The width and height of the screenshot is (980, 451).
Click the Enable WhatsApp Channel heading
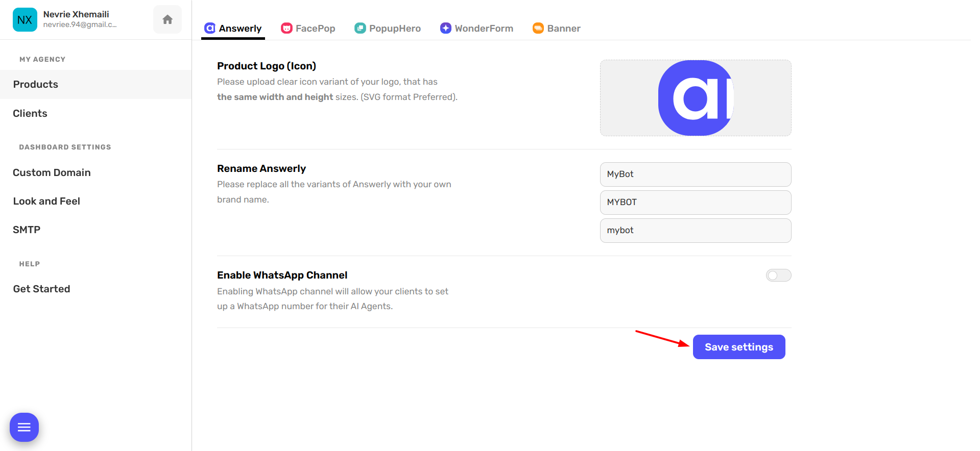click(282, 275)
